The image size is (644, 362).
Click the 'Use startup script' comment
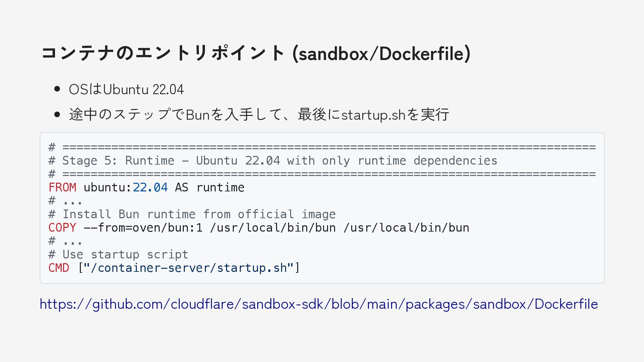[118, 254]
